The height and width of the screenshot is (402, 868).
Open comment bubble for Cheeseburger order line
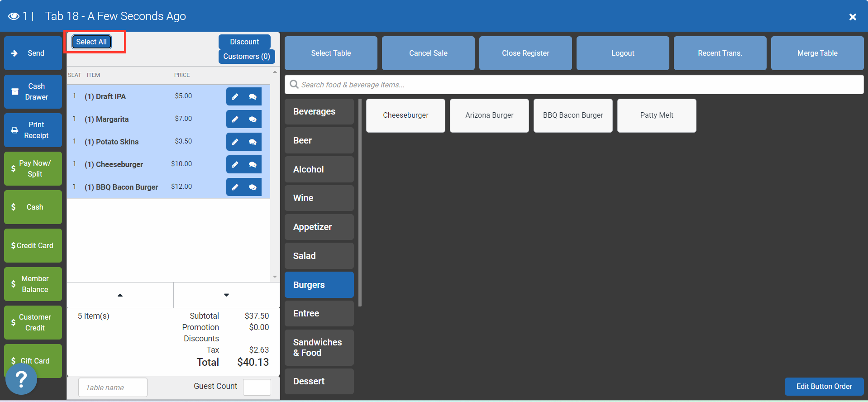pyautogui.click(x=253, y=164)
